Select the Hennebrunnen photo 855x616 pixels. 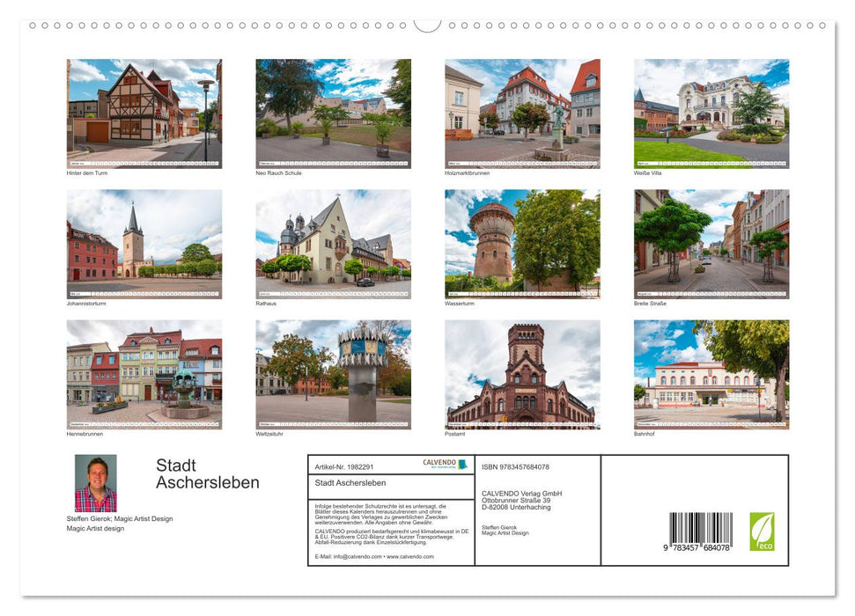[x=144, y=373]
